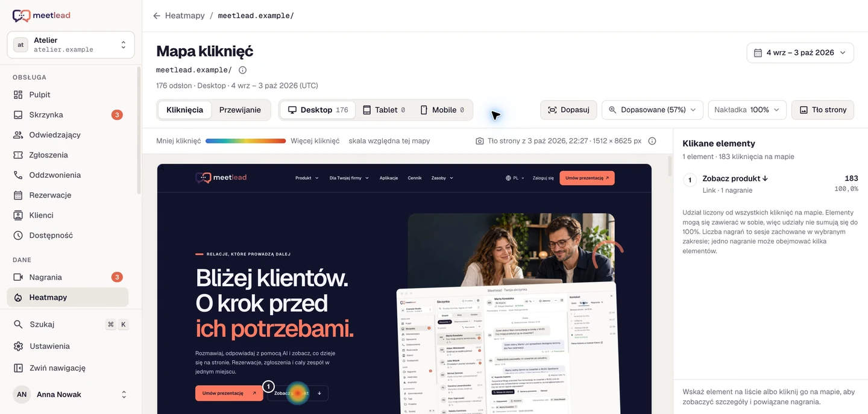
Task: Open Produkt menu in page preview
Action: [x=307, y=178]
